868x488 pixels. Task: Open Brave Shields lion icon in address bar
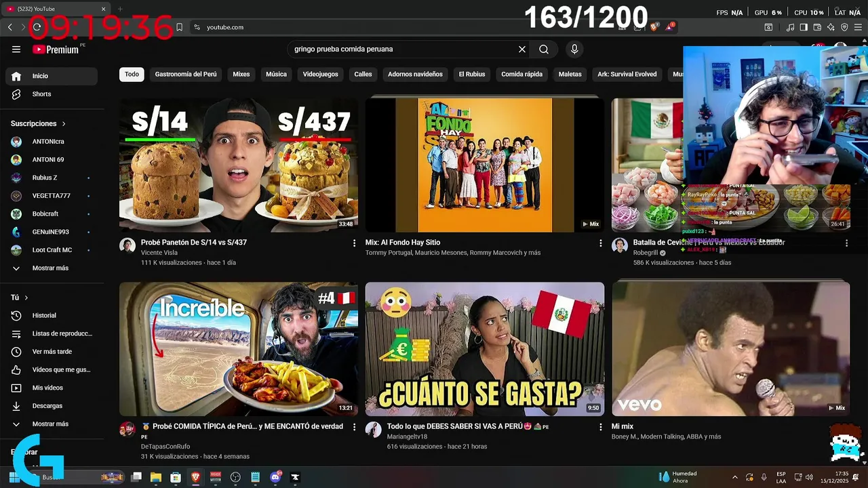[x=654, y=27]
